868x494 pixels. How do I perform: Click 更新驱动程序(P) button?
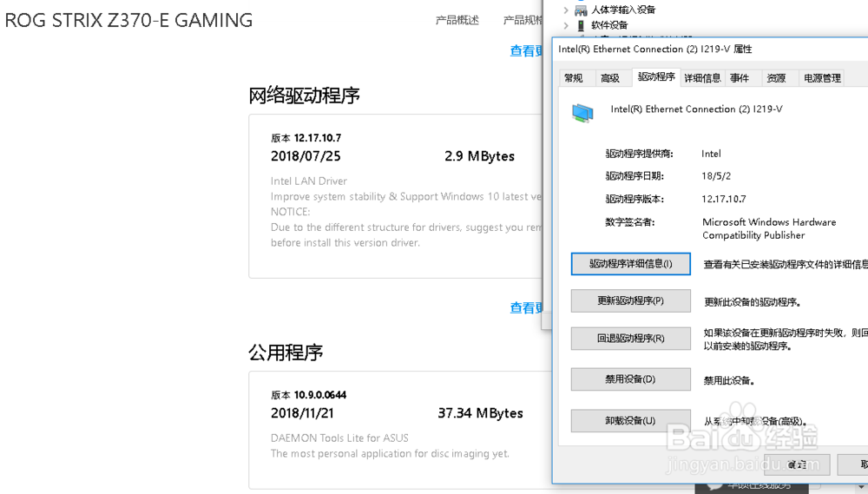click(630, 300)
